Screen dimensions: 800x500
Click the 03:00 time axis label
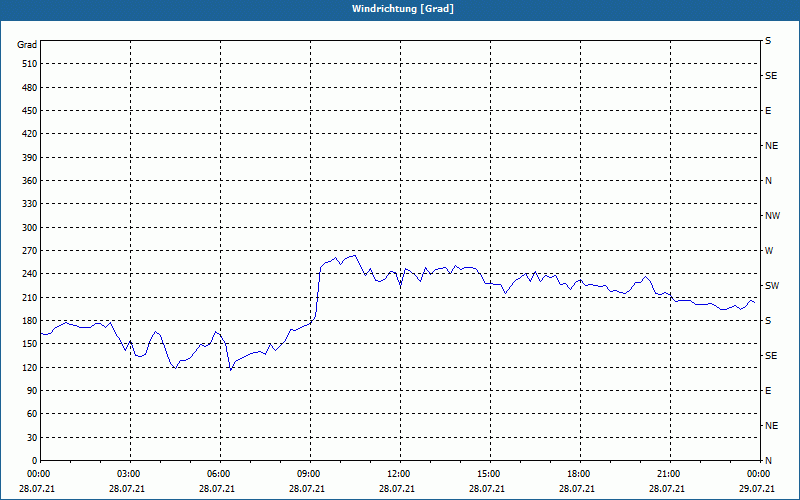click(131, 474)
